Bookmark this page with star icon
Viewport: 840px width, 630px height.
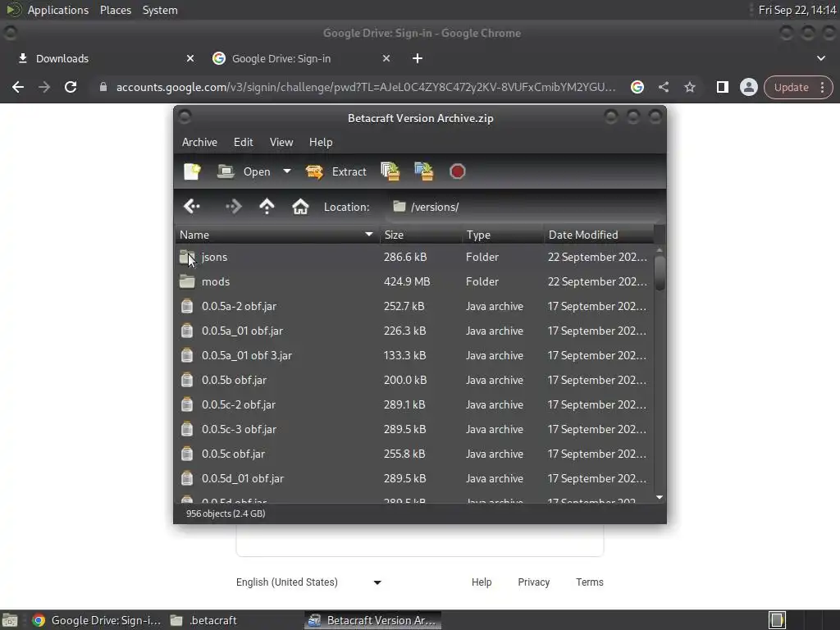coord(689,87)
